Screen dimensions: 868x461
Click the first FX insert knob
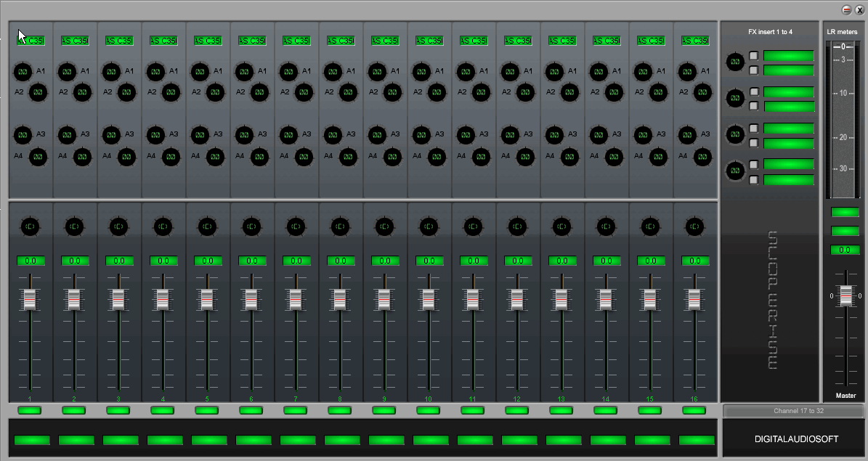coord(735,62)
